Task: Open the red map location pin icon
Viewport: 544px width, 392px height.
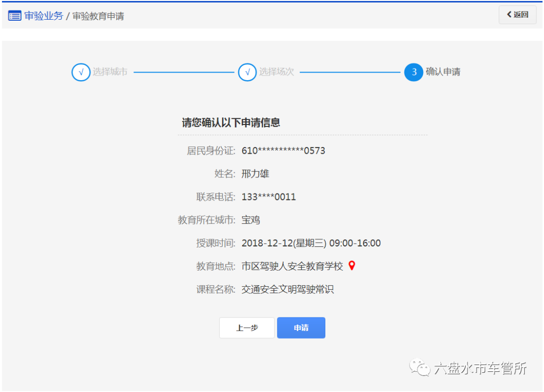Action: [351, 266]
